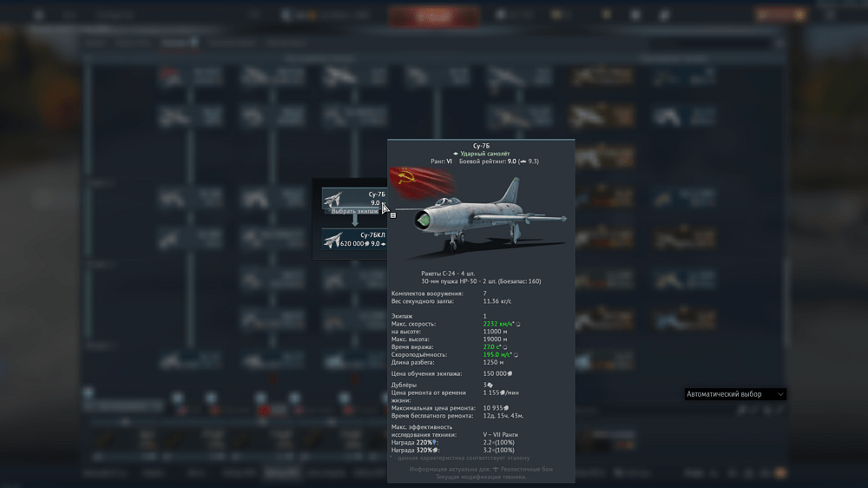Click the Награда 320% label
This screenshot has height=488, width=868.
click(x=415, y=451)
